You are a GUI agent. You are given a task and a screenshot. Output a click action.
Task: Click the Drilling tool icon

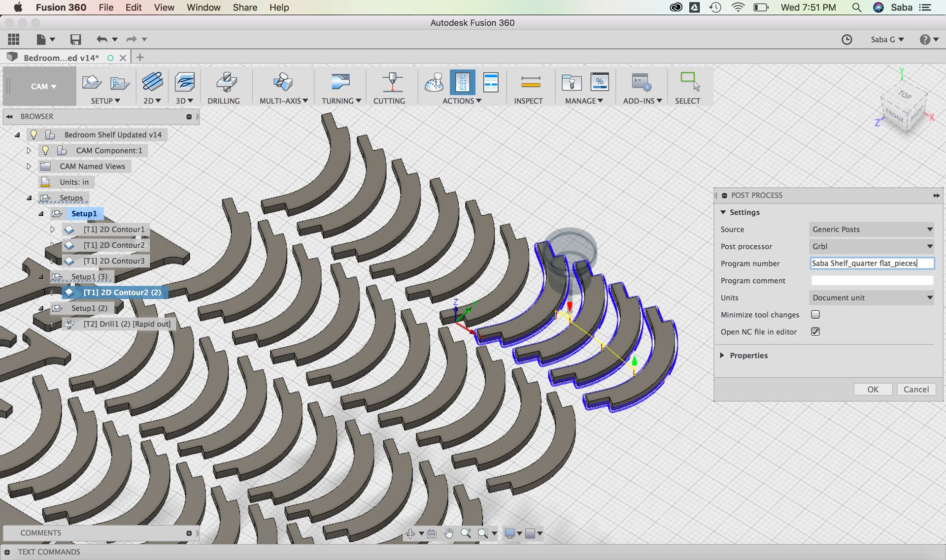[226, 82]
